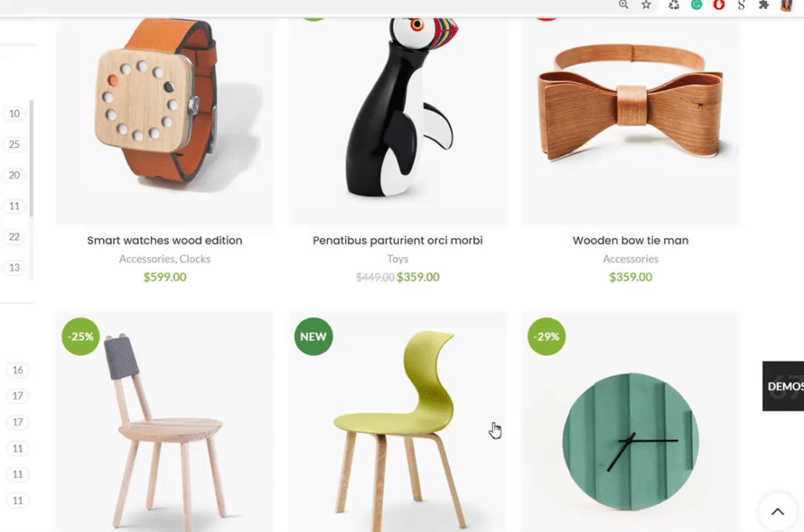
Task: Open the browser profile avatar
Action: [786, 5]
